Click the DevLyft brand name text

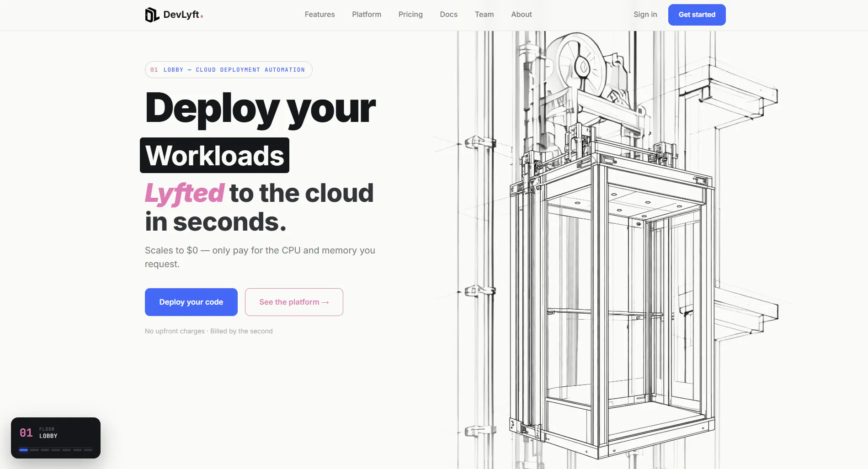click(181, 15)
